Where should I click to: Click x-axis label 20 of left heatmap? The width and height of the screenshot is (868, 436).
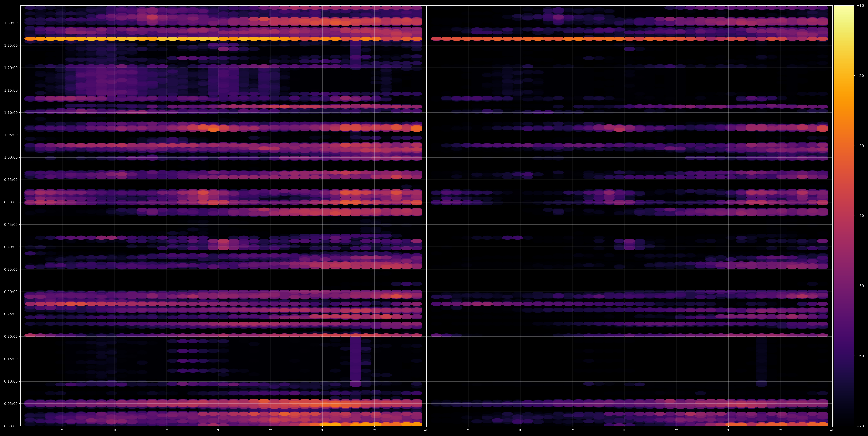[218, 430]
